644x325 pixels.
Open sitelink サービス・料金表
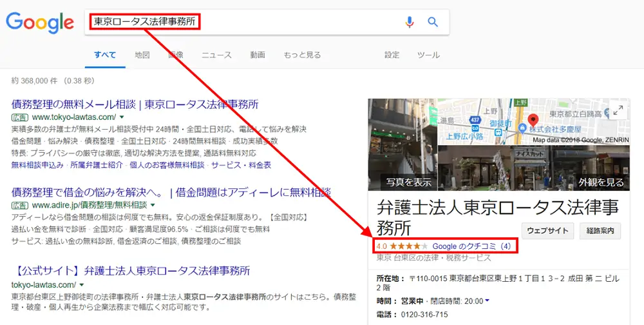(x=241, y=165)
